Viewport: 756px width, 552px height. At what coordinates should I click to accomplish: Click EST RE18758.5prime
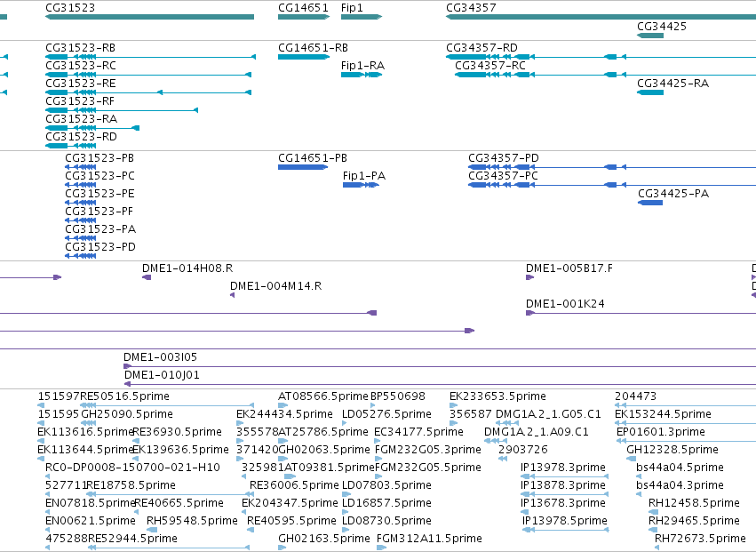(x=170, y=494)
